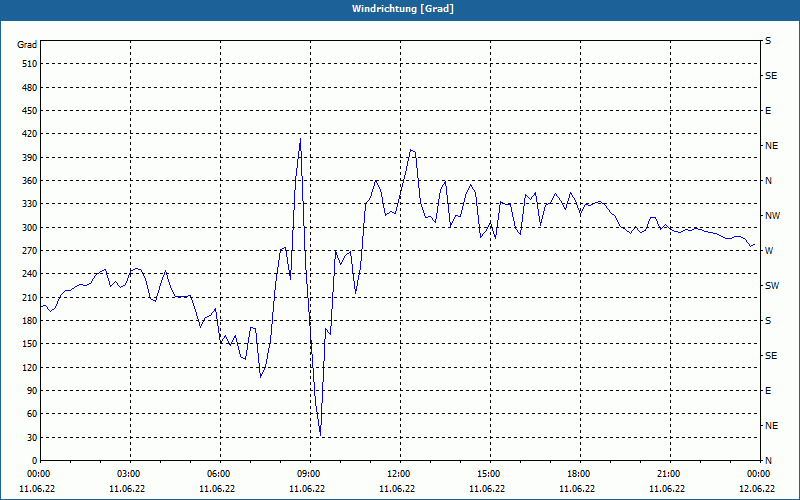Select the E compass label at 90 degrees
The height and width of the screenshot is (500, 800).
pos(768,391)
